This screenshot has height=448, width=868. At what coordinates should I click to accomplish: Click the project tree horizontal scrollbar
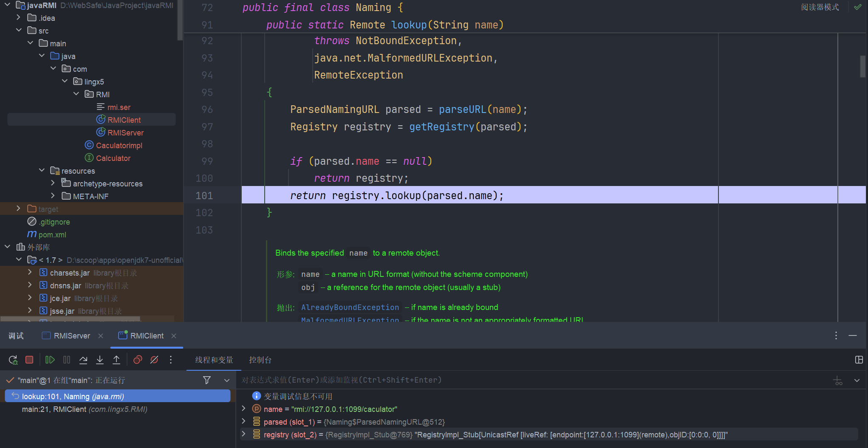click(x=70, y=318)
